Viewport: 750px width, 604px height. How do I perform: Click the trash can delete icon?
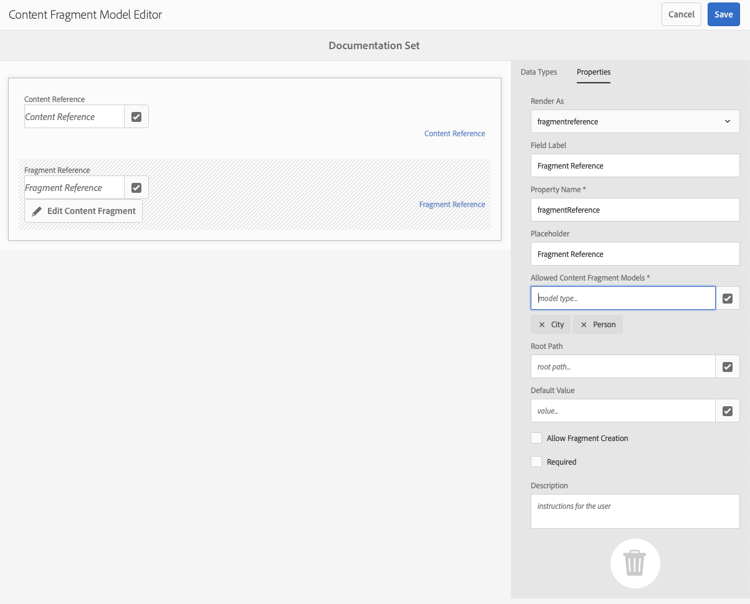[x=635, y=563]
